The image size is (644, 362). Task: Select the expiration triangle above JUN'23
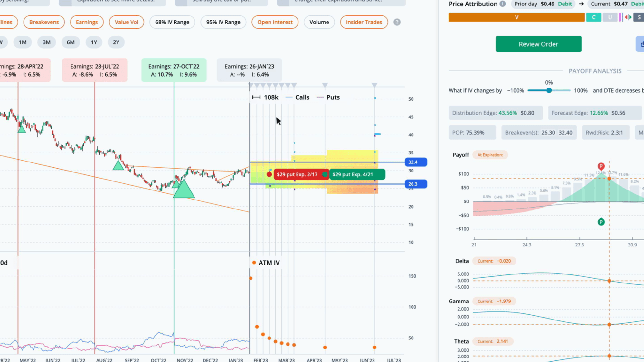(x=374, y=85)
